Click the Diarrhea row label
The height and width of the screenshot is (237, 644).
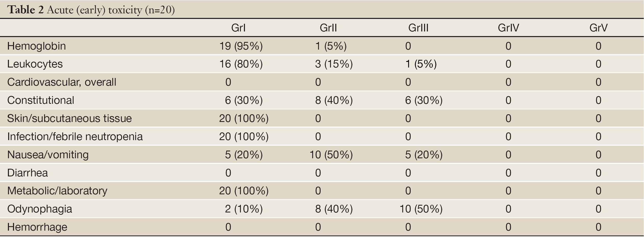click(x=28, y=173)
